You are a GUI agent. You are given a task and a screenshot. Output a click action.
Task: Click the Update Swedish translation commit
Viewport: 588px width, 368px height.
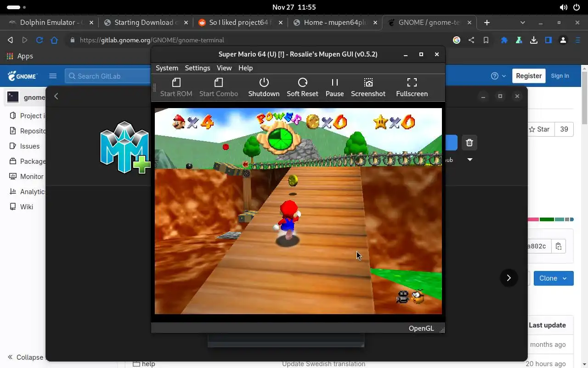(x=323, y=364)
